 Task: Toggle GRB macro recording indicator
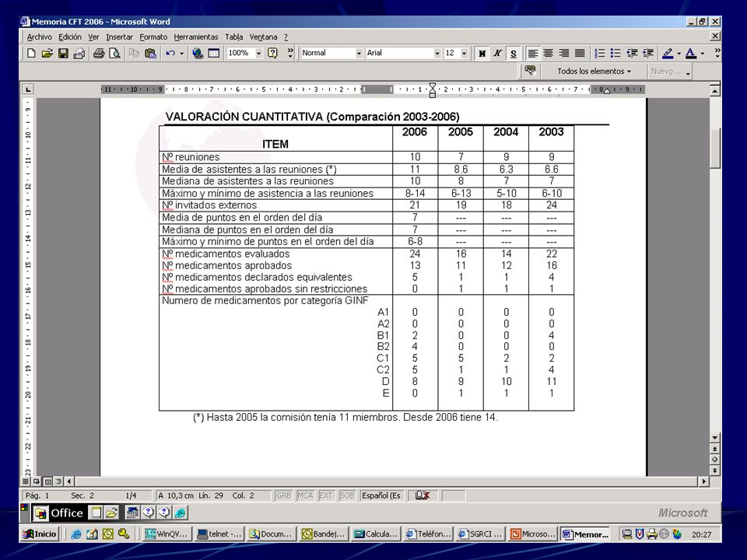tap(283, 495)
